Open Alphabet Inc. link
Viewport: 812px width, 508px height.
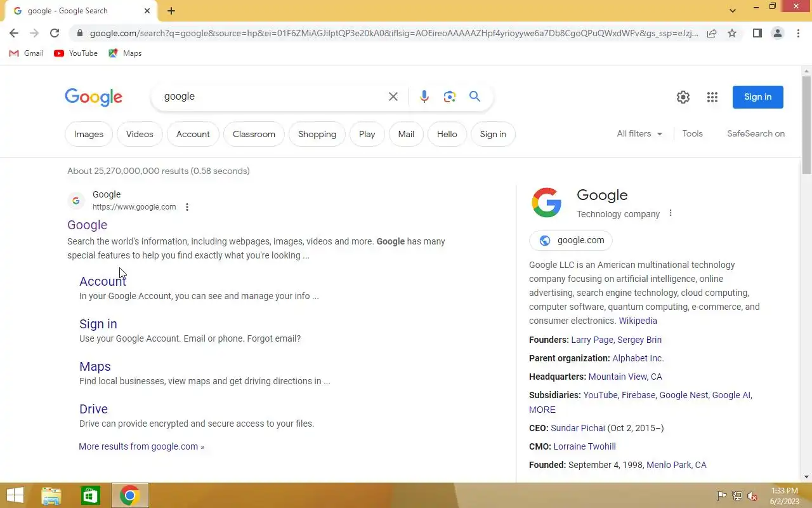[638, 358]
